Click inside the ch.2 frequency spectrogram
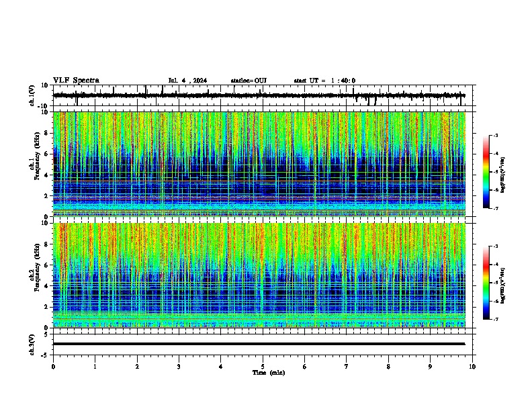The width and height of the screenshot is (532, 411). (259, 275)
